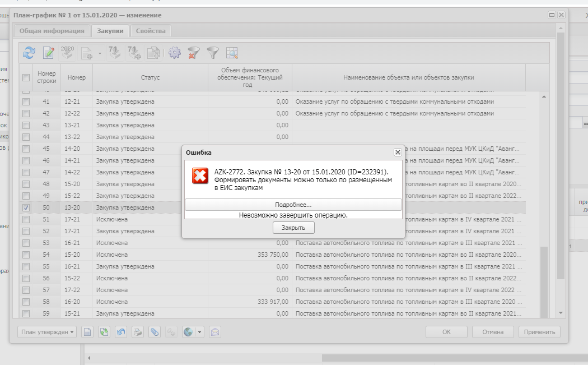The width and height of the screenshot is (588, 365).
Task: Click the refresh icon in the Закупки toolbar
Action: 29,53
